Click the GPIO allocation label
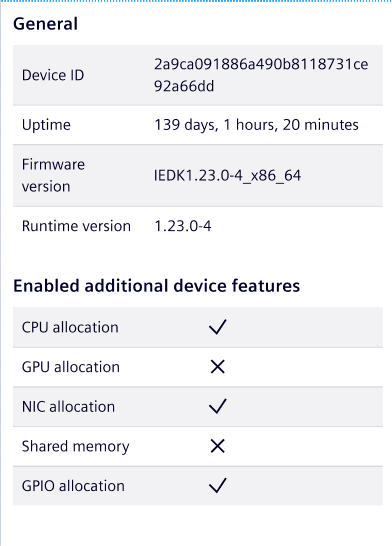The height and width of the screenshot is (546, 392). pyautogui.click(x=73, y=486)
